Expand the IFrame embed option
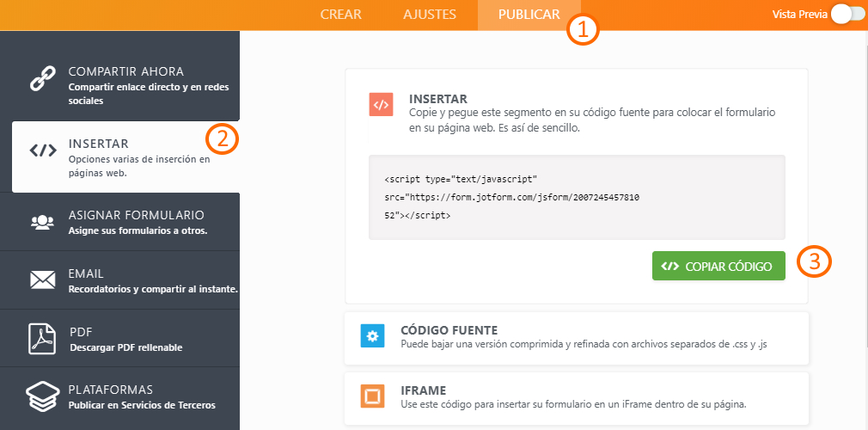Viewport: 868px width, 430px height. (576, 396)
